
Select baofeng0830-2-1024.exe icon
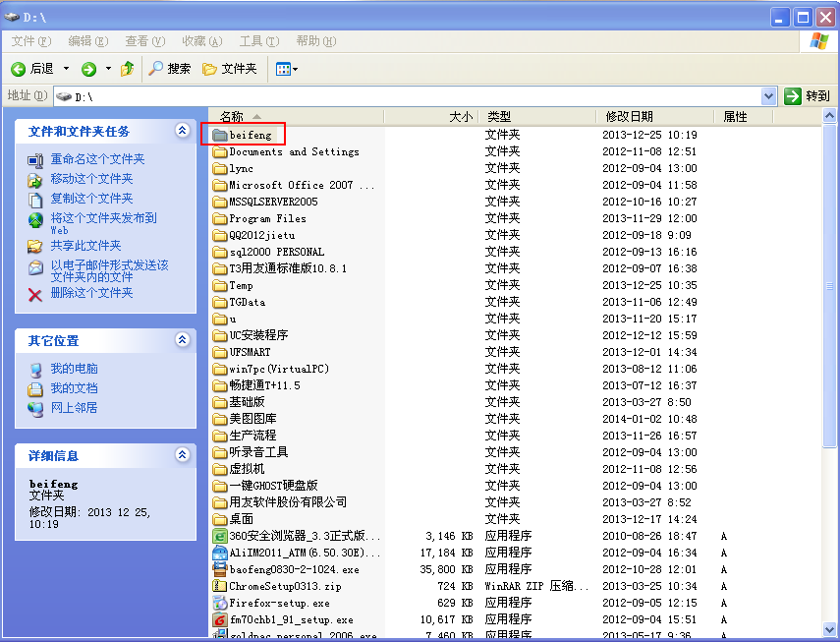click(x=220, y=569)
